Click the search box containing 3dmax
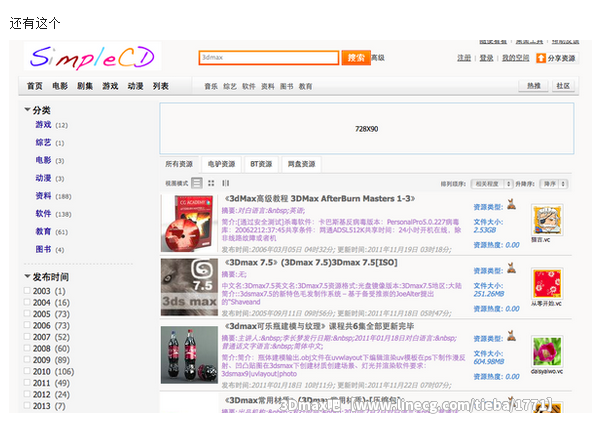The image size is (592, 424). tap(269, 58)
